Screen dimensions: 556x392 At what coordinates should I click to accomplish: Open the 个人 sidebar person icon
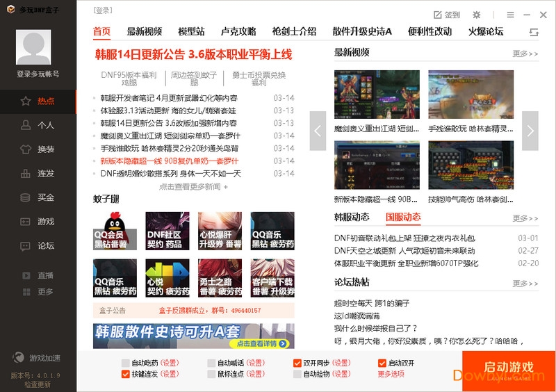click(x=26, y=125)
